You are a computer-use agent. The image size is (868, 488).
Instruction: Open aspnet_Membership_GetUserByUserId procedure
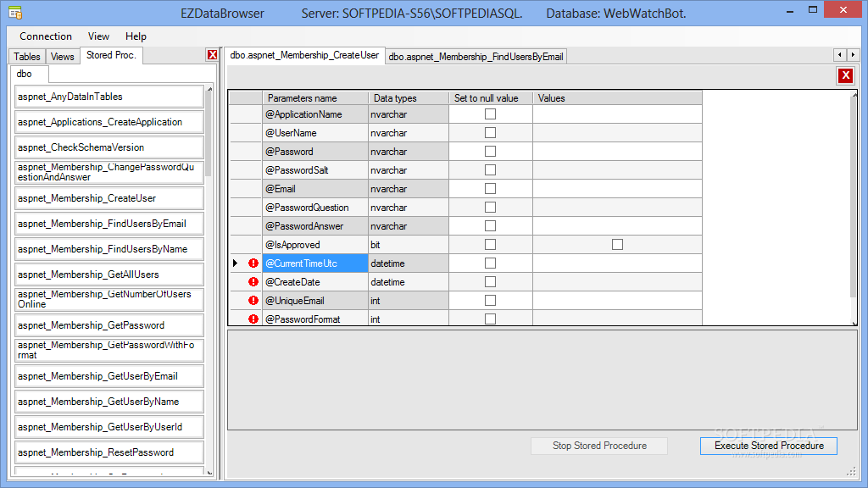(109, 428)
